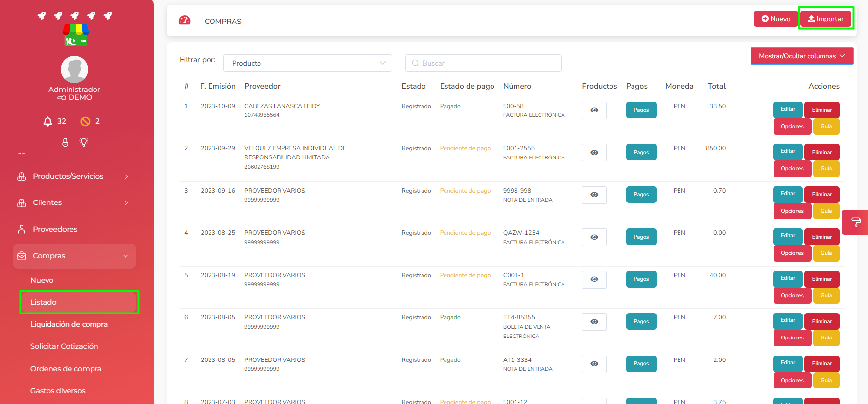Select Listado in Compras submenu
The height and width of the screenshot is (404, 868).
tap(79, 302)
